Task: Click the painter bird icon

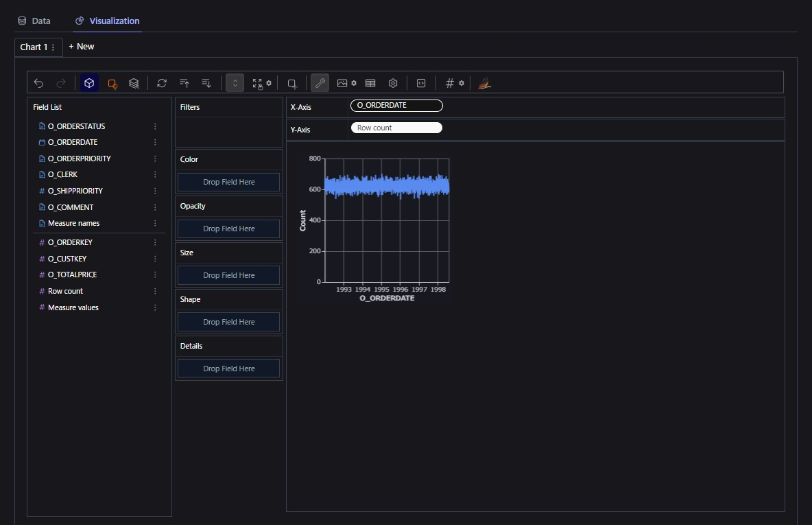Action: [484, 83]
